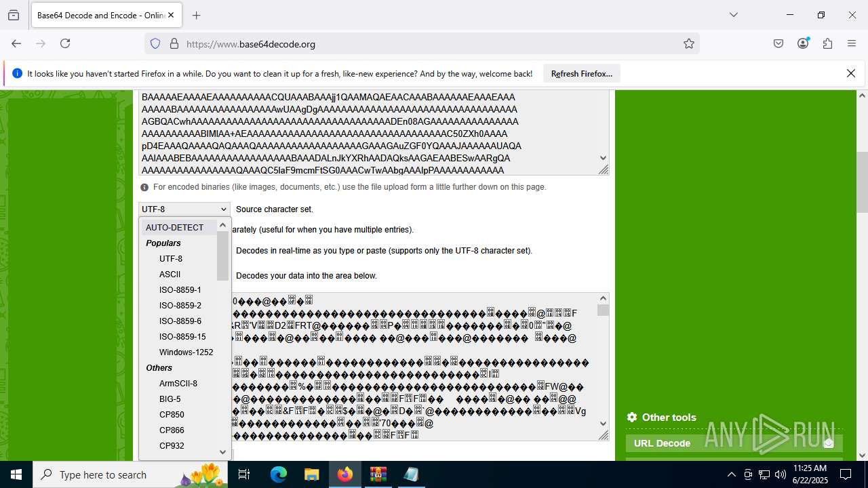Click the URL address bar
This screenshot has width=868, height=488.
click(x=422, y=43)
